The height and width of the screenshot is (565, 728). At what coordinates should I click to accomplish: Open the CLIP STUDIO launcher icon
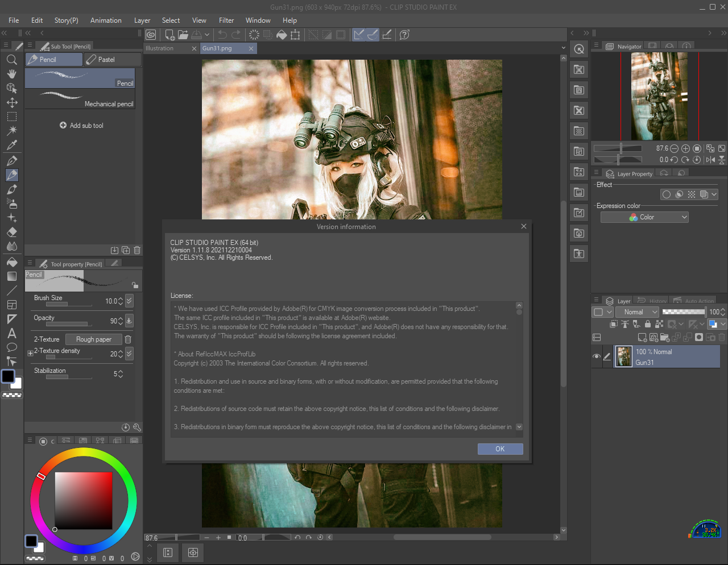pyautogui.click(x=151, y=35)
